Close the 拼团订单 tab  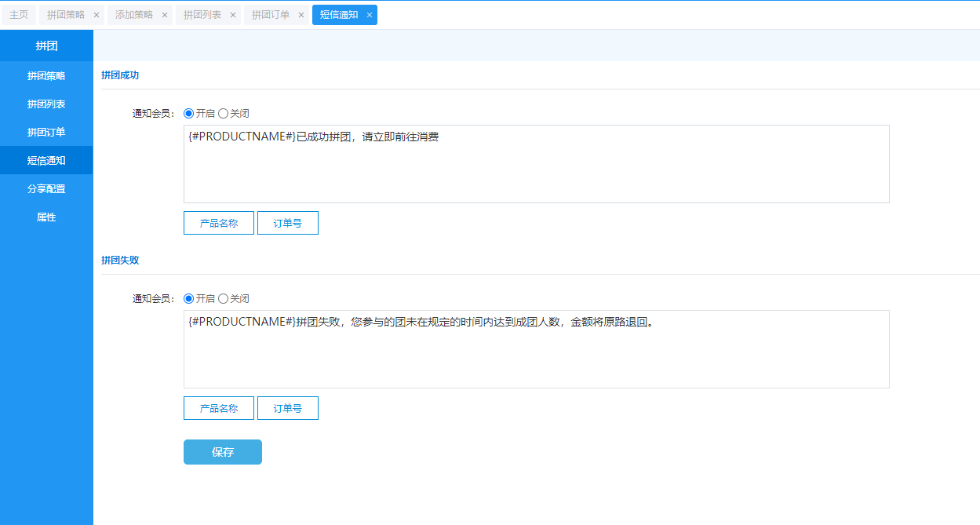click(x=301, y=15)
